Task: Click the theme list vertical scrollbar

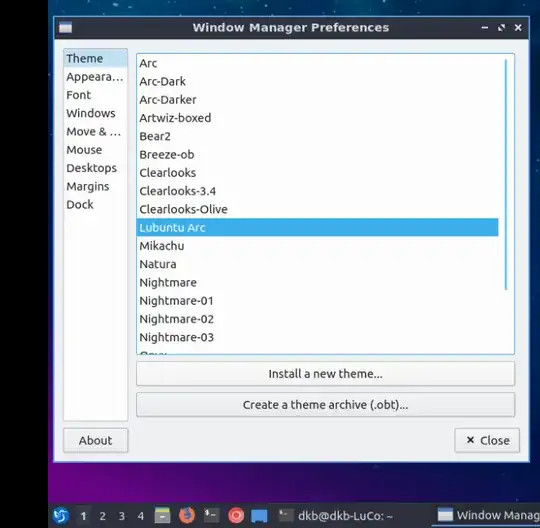Action: point(506,175)
